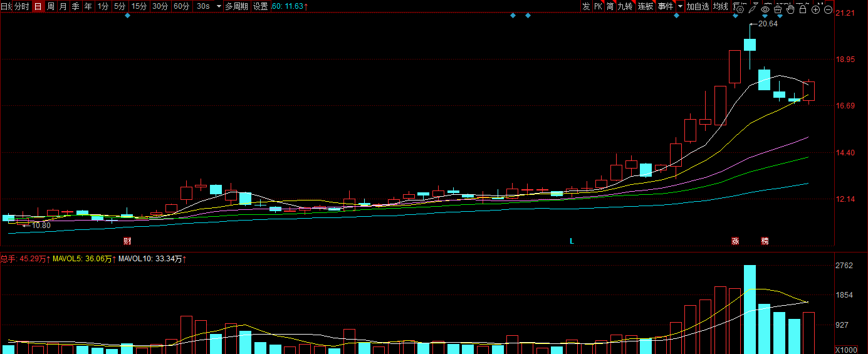Image resolution: width=868 pixels, height=354 pixels.
Task: Select the 月 monthly period tab
Action: [63, 6]
